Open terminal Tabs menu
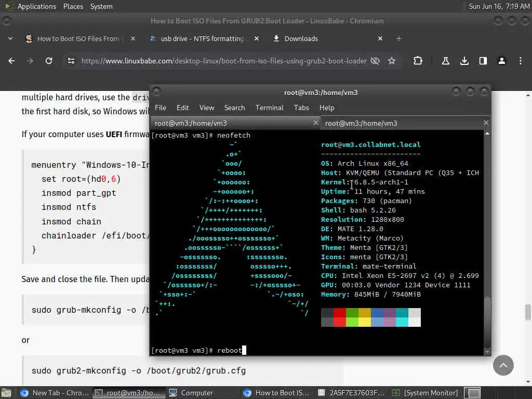 (301, 108)
